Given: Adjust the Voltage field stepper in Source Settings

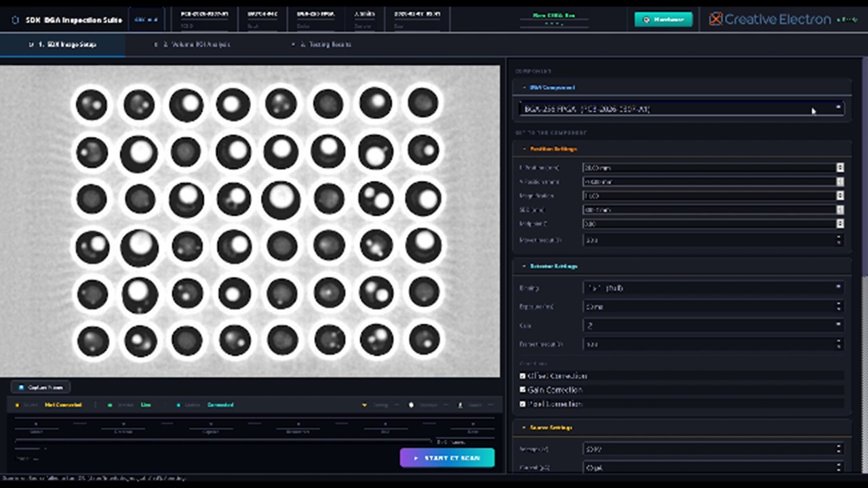Looking at the screenshot, I should click(x=840, y=449).
